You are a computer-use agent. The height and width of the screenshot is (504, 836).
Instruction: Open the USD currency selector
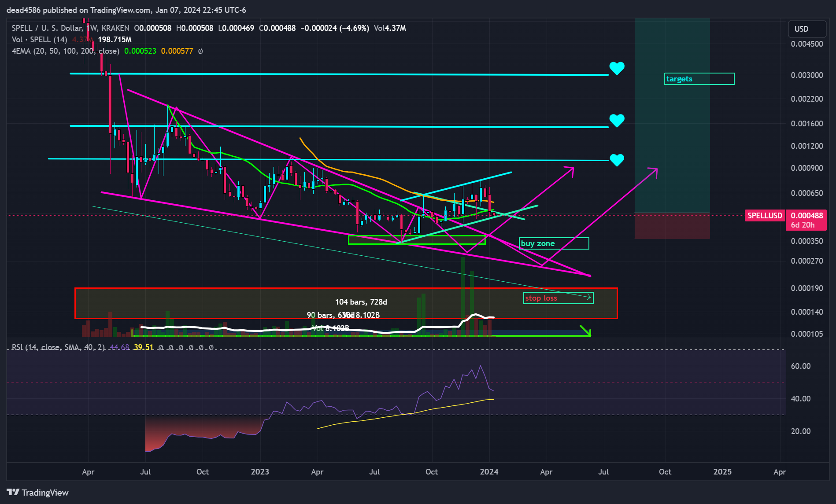click(x=806, y=29)
